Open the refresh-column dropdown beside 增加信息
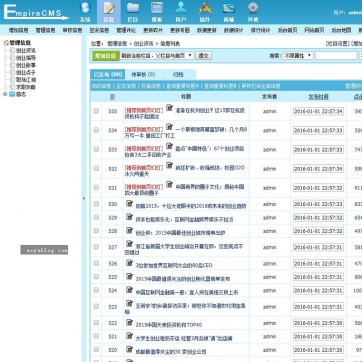 (157, 56)
